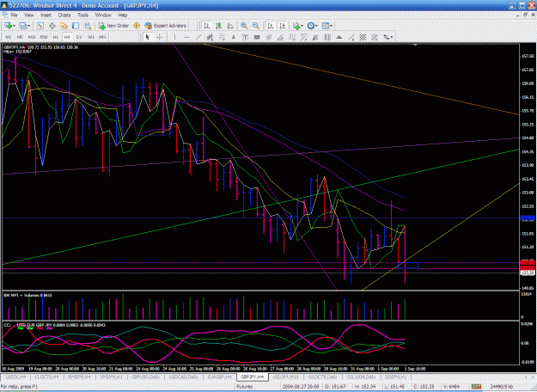The width and height of the screenshot is (537, 392).
Task: Switch to the USDCAD,Daily chart tab
Action: click(x=182, y=377)
